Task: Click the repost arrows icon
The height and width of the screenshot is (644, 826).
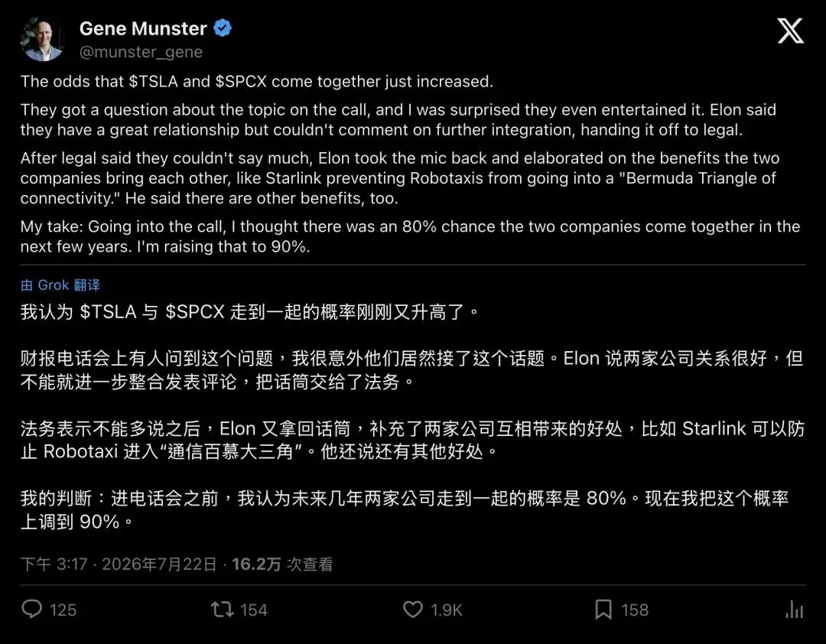Action: click(x=222, y=610)
